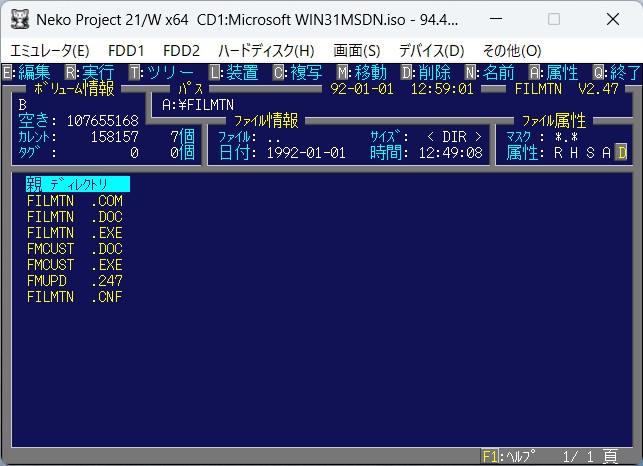Open the FDD1 menu
Screen dimensions: 643x466
[x=126, y=50]
